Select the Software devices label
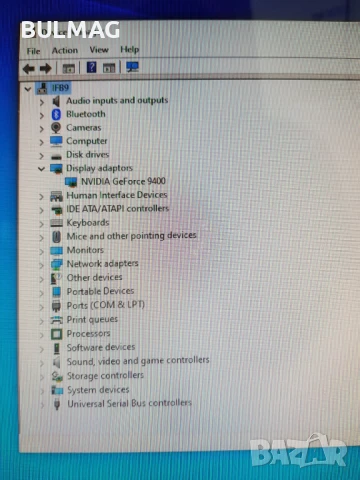The height and width of the screenshot is (480, 360). 101,347
